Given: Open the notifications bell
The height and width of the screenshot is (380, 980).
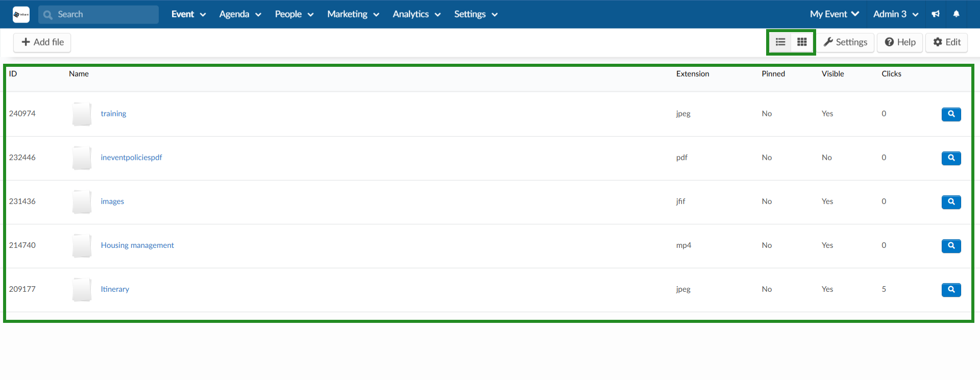Looking at the screenshot, I should coord(956,14).
